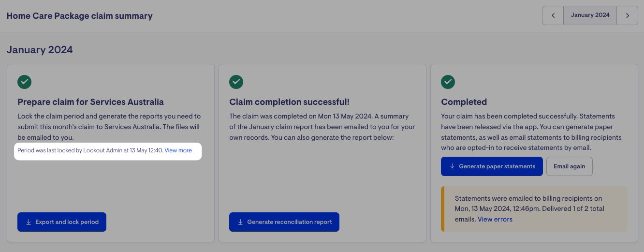Open the View errors link
Screen dimensions: 644x252
pyautogui.click(x=495, y=219)
